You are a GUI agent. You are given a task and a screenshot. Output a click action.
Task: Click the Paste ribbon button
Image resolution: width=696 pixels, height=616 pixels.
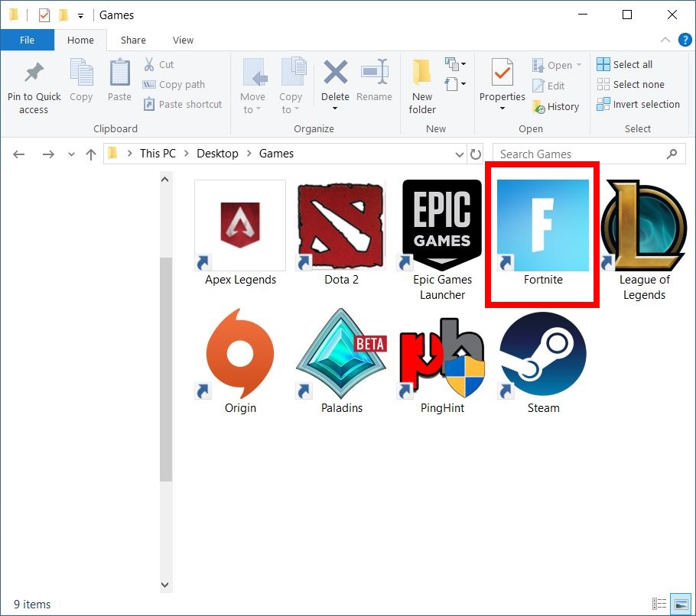point(119,81)
